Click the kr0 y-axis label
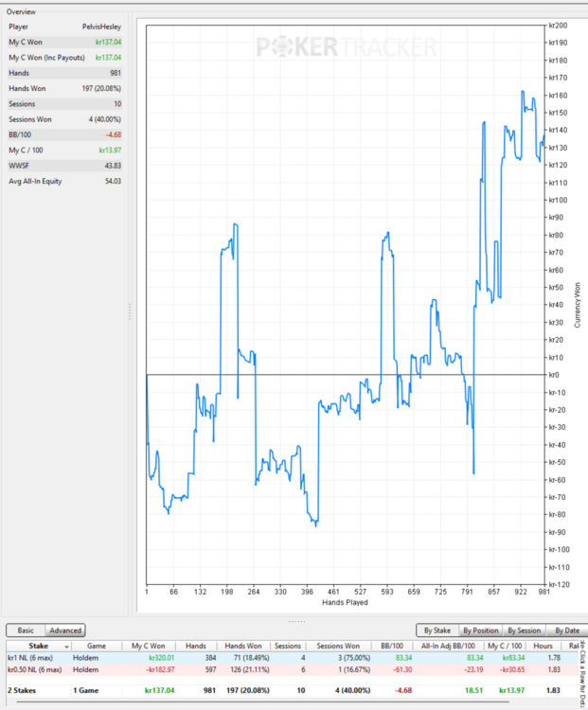Screen dimensions: 588x710 point(554,375)
